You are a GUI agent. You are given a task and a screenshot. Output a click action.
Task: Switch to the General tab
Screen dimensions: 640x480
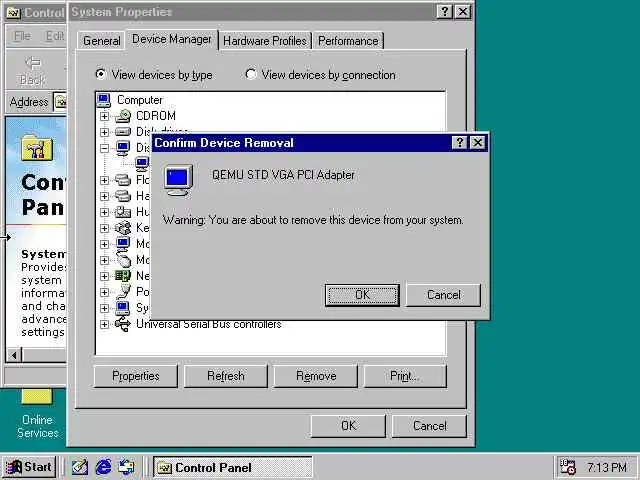(x=101, y=41)
